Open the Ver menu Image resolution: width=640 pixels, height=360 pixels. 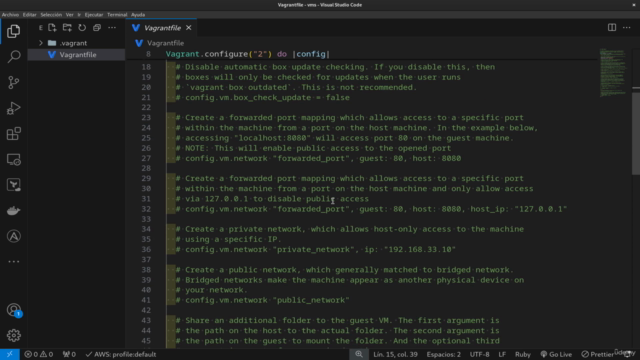point(69,14)
